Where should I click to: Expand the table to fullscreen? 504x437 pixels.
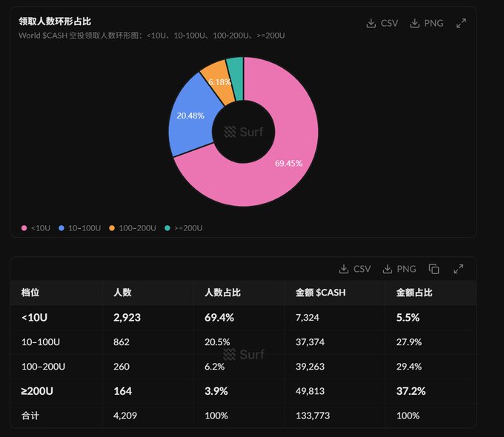pos(458,269)
